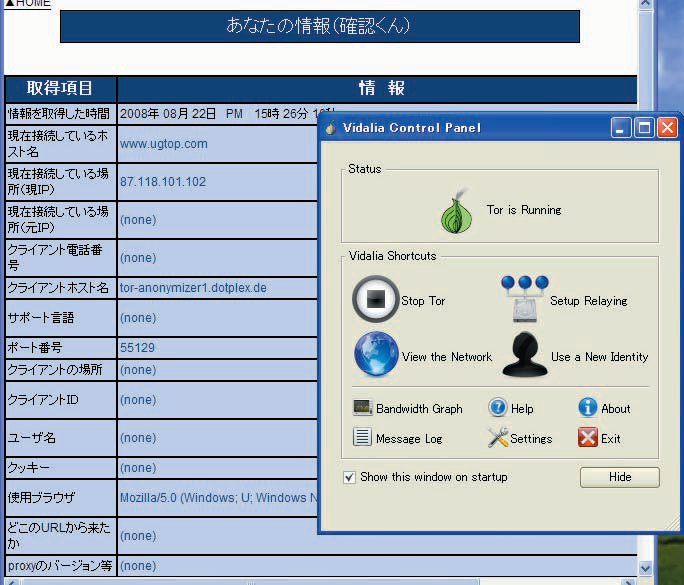
Task: Click the HOME link on the web page
Action: point(28,3)
